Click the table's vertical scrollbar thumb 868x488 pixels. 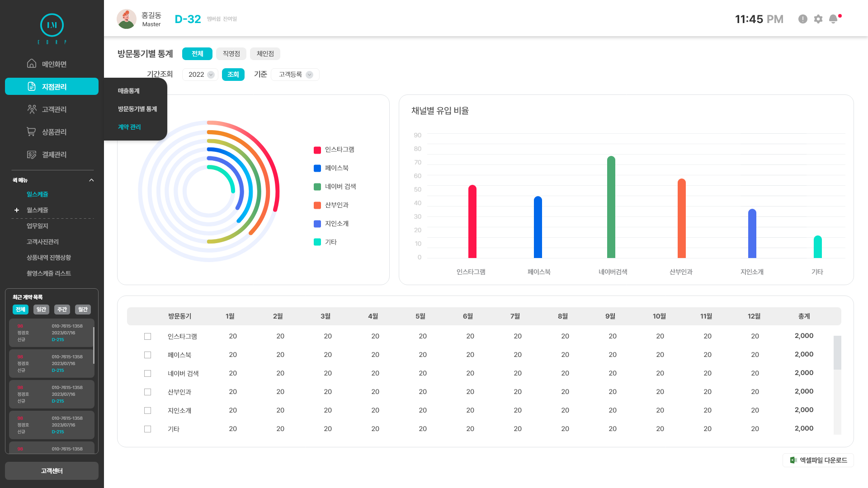[837, 352]
